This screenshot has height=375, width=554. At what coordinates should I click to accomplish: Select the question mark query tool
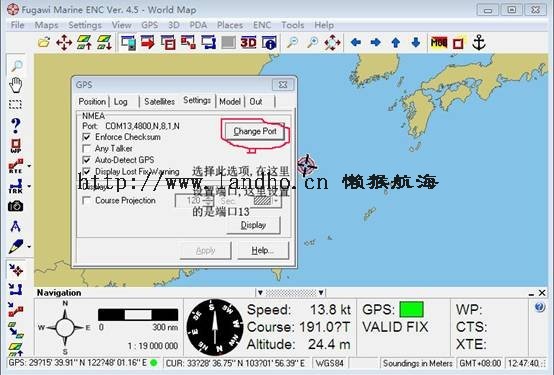(x=16, y=125)
